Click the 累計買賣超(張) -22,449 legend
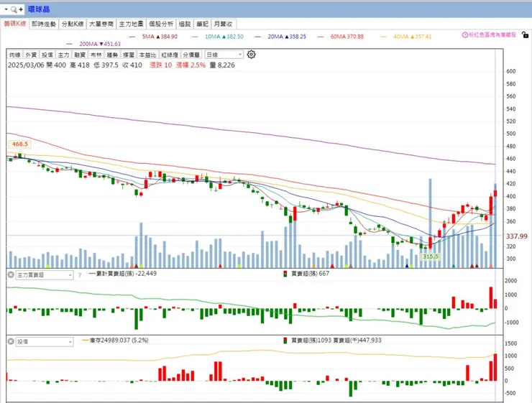This screenshot has width=532, height=403. click(123, 274)
